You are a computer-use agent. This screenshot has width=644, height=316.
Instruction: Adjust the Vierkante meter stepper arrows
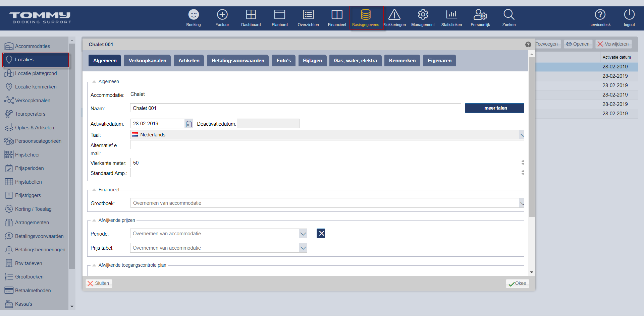click(522, 163)
